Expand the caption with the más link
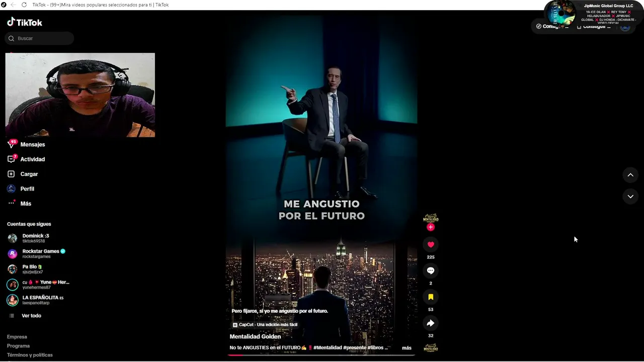The height and width of the screenshot is (362, 644). (x=407, y=348)
